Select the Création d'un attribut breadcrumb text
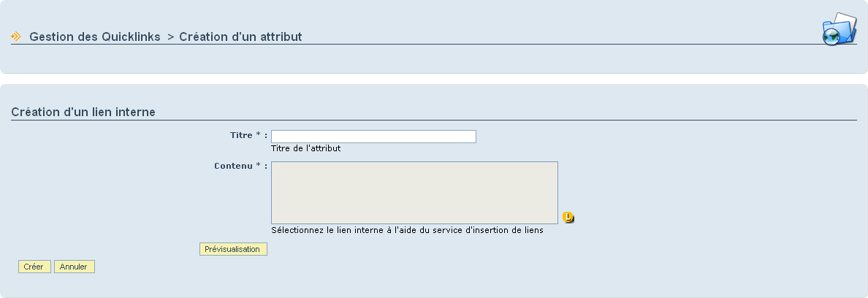This screenshot has height=298, width=868. pos(241,37)
